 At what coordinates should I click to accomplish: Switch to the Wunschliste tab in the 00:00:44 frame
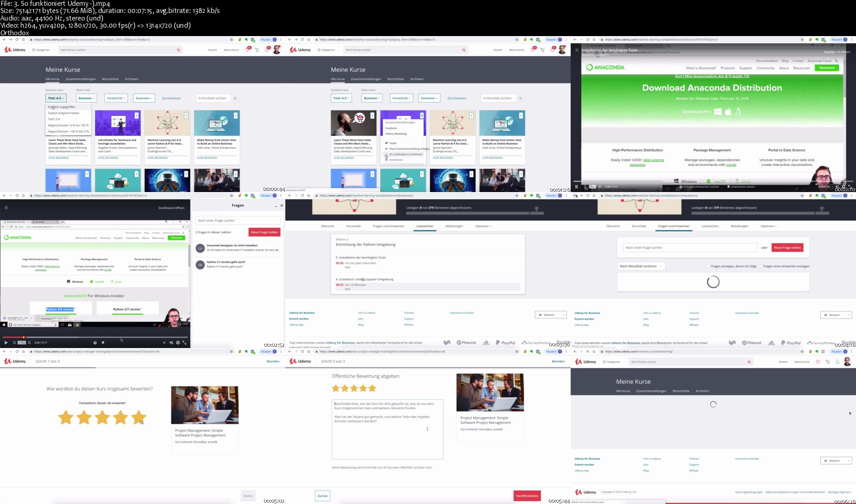(110, 79)
